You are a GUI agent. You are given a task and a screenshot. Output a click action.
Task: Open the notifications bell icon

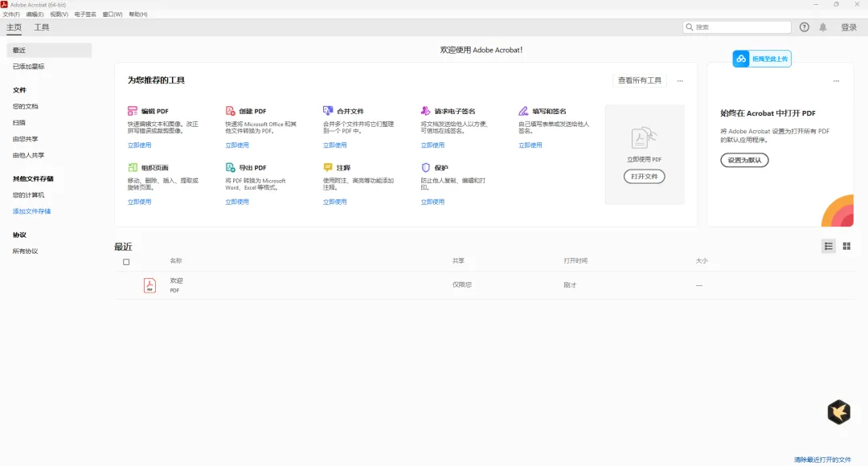point(823,27)
